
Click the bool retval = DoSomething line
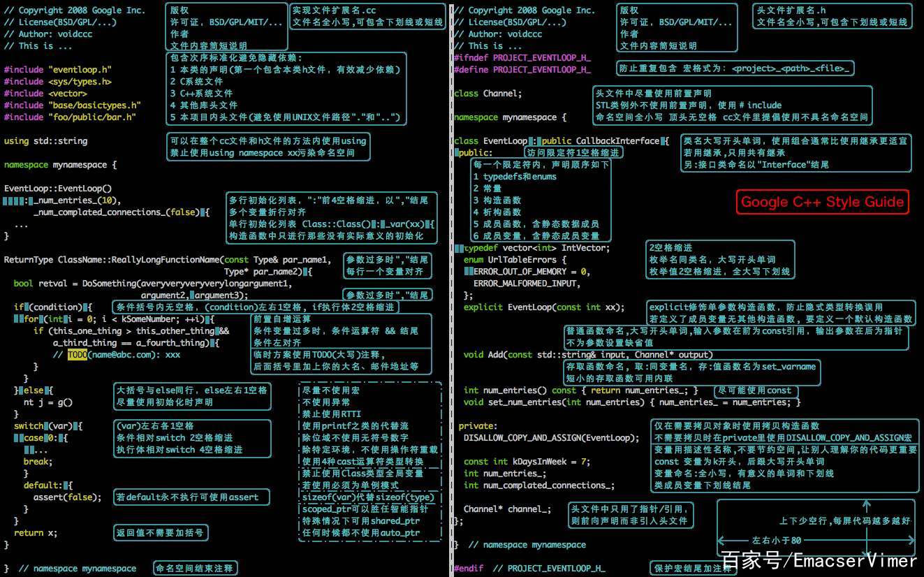click(x=153, y=284)
